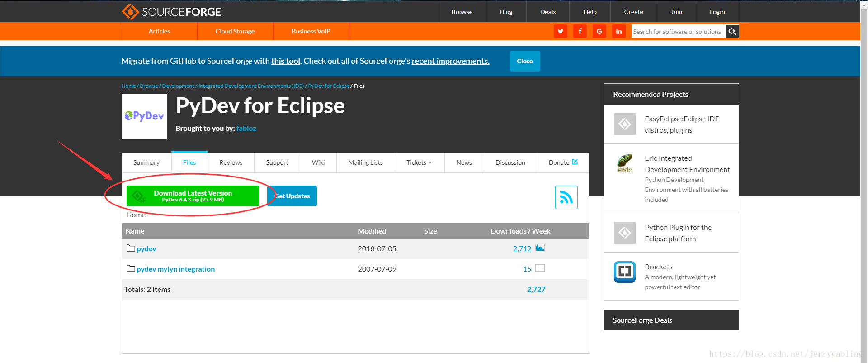Open Eric Integrated Development Environment project
The width and height of the screenshot is (868, 363).
[x=687, y=164]
